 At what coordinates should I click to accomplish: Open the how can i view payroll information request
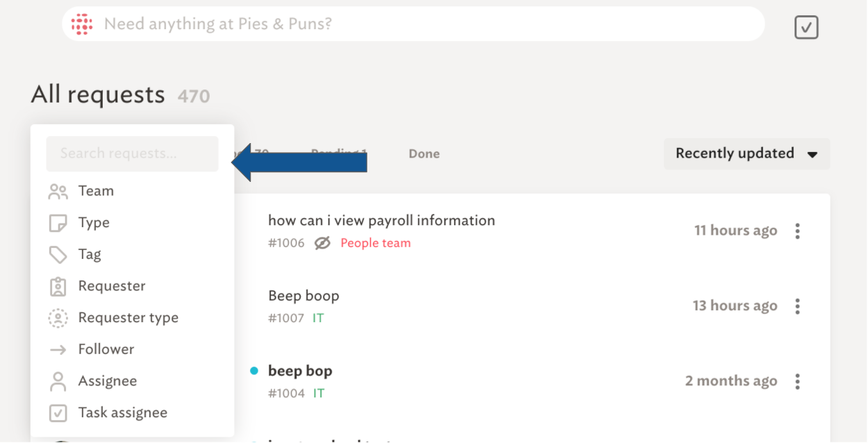pyautogui.click(x=381, y=221)
